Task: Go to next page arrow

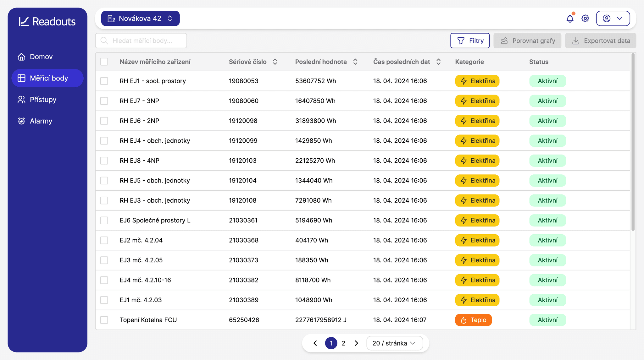Action: coord(356,343)
